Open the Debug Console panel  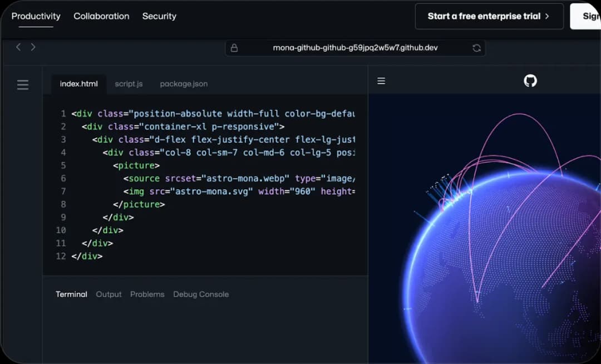201,294
